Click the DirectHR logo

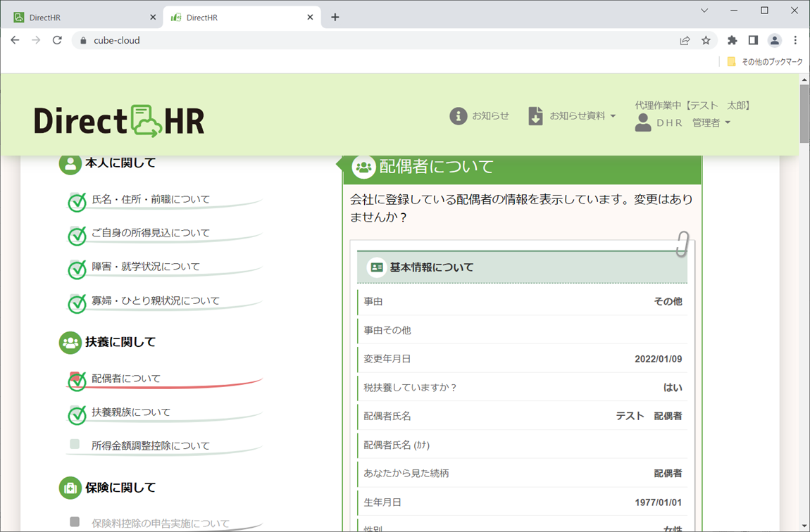pos(119,121)
